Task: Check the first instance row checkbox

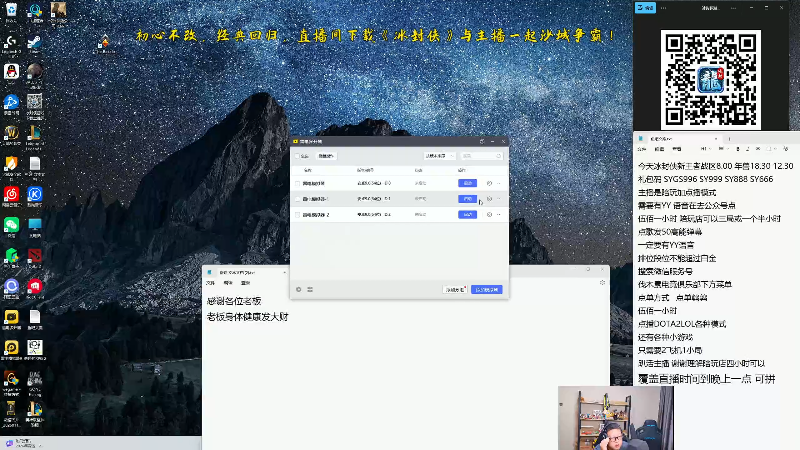Action: 297,183
